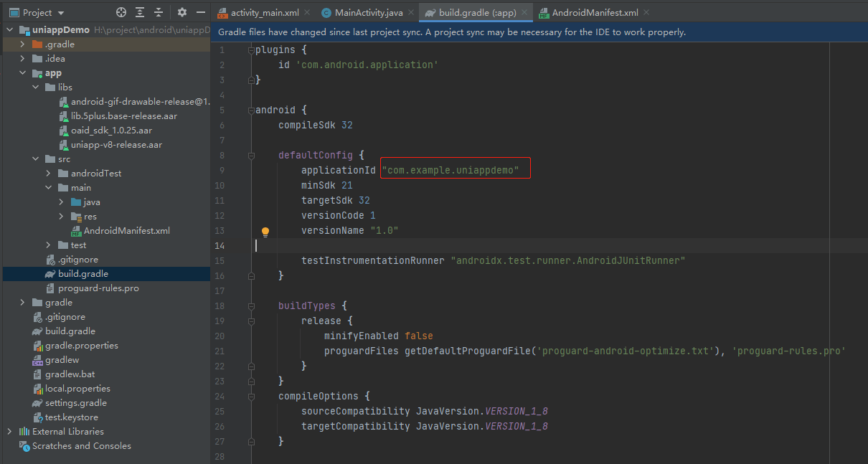Click 'com.android.application' plugin id string
The width and height of the screenshot is (868, 464).
pos(367,65)
